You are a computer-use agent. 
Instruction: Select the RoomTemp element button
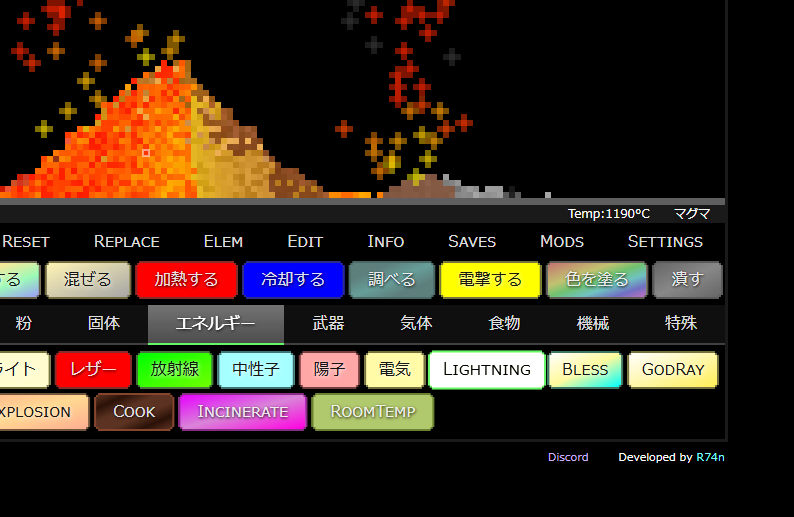(373, 411)
